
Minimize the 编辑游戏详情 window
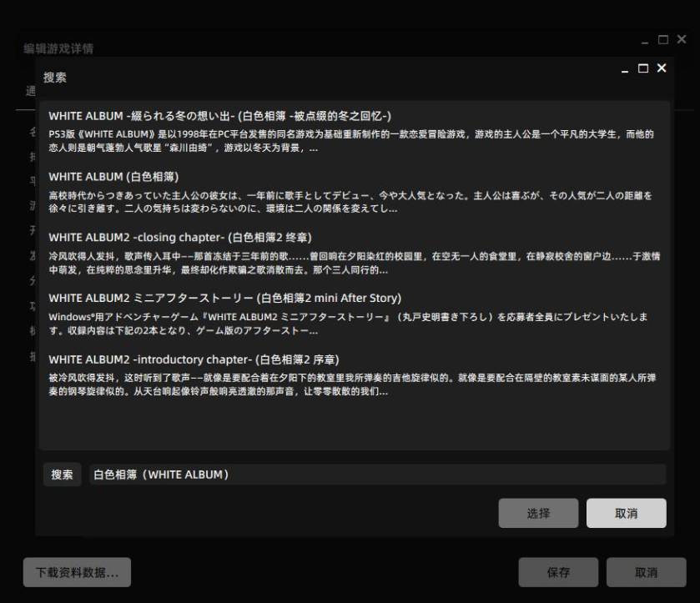[x=645, y=42]
